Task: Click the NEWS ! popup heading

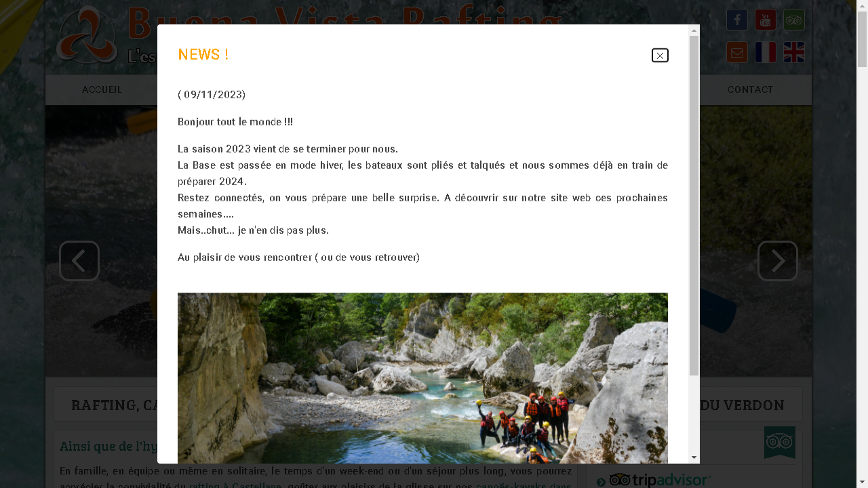Action: coord(203,55)
